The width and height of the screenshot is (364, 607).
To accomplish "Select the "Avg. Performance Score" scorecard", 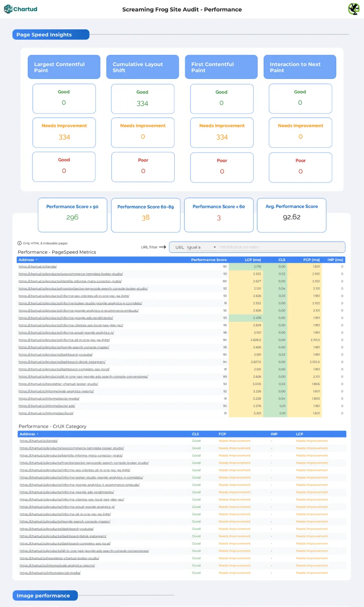I will point(292,215).
